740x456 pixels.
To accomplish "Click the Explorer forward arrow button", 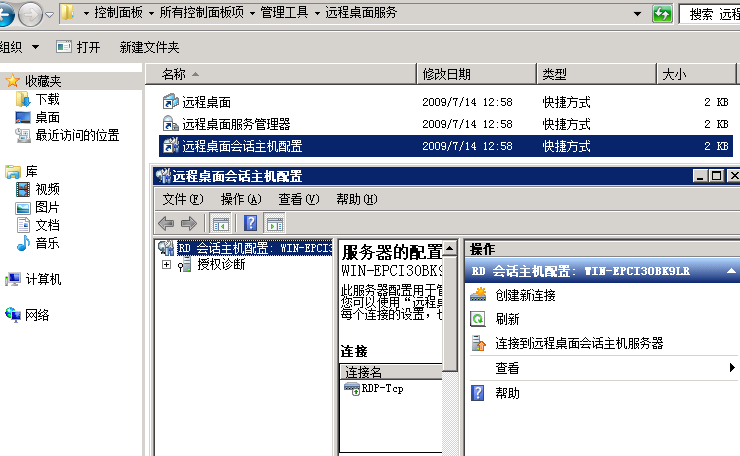I will [x=30, y=15].
